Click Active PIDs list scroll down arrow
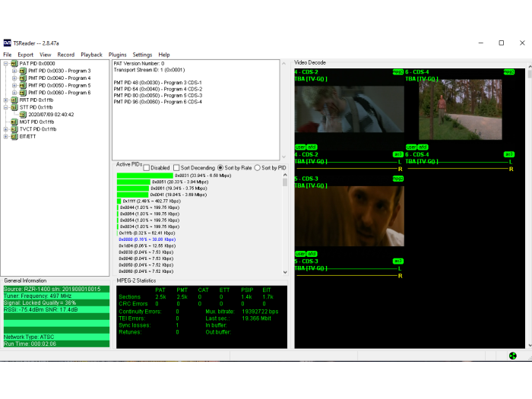532x399 pixels. 285,272
